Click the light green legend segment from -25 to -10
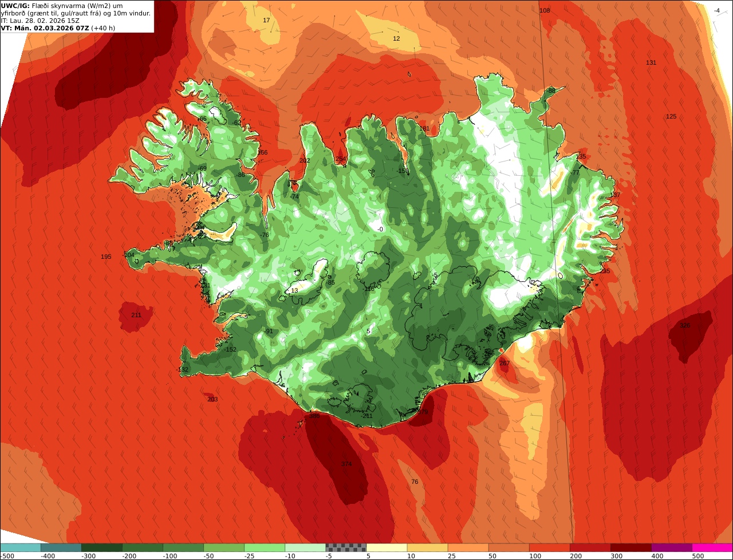The height and width of the screenshot is (560, 733). point(264,547)
